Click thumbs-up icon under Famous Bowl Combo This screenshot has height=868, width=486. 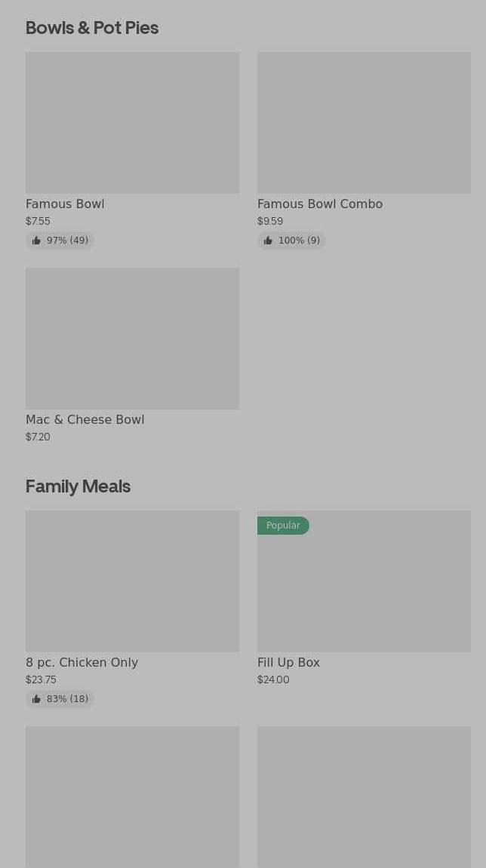[x=268, y=241]
